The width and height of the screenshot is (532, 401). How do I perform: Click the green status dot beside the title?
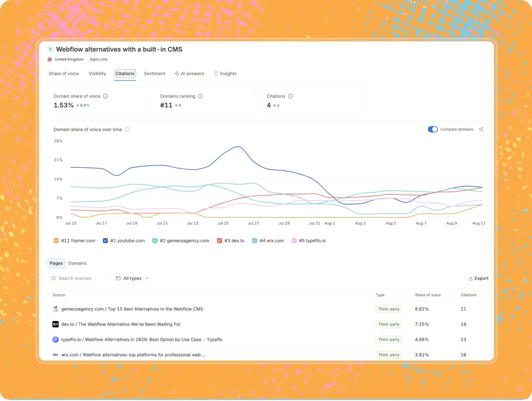click(50, 49)
